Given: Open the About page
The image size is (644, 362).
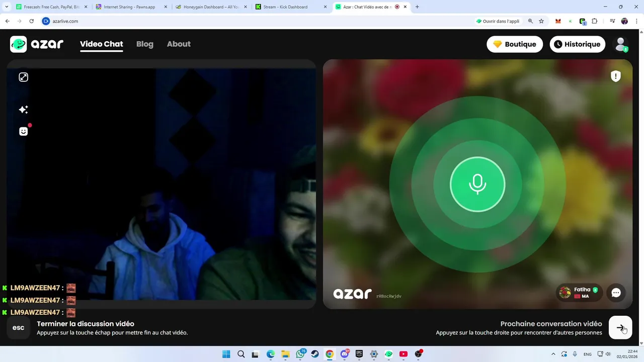Looking at the screenshot, I should pyautogui.click(x=179, y=44).
